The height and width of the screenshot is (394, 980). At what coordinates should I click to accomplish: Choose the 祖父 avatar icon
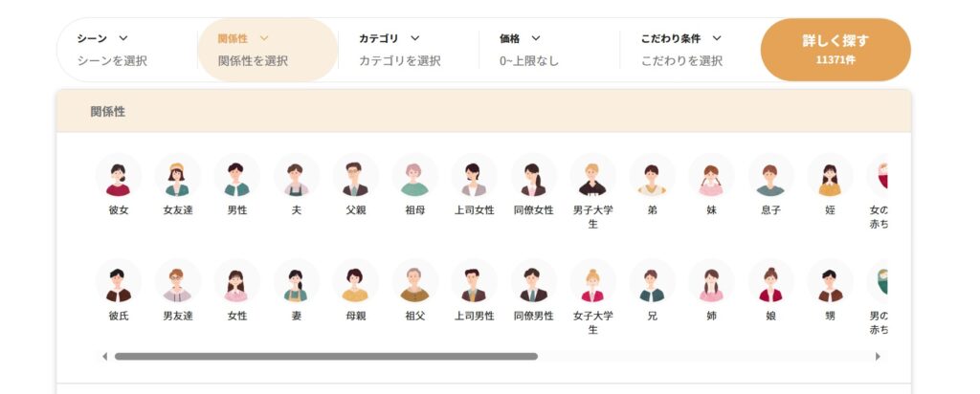414,282
